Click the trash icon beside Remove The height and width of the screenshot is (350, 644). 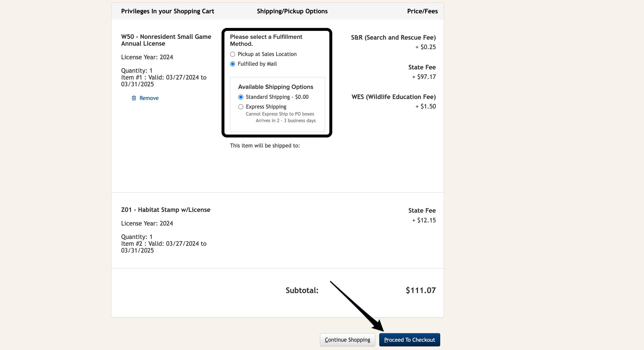click(x=134, y=98)
